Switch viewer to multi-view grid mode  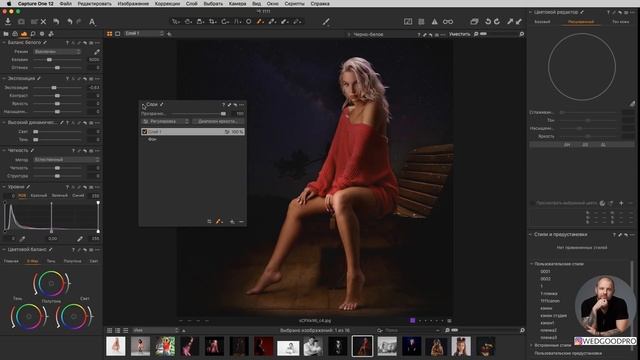coord(109,34)
